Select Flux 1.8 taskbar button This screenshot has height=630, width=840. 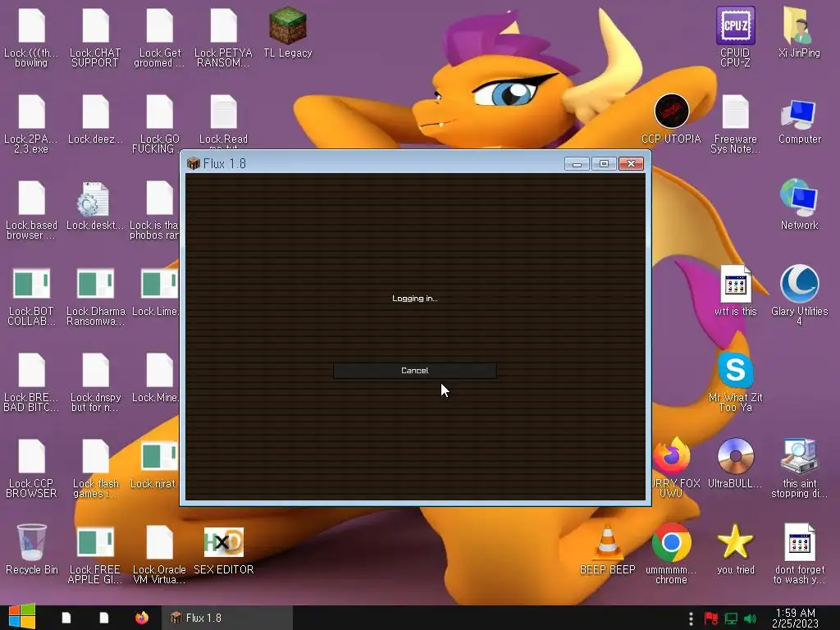pos(227,618)
